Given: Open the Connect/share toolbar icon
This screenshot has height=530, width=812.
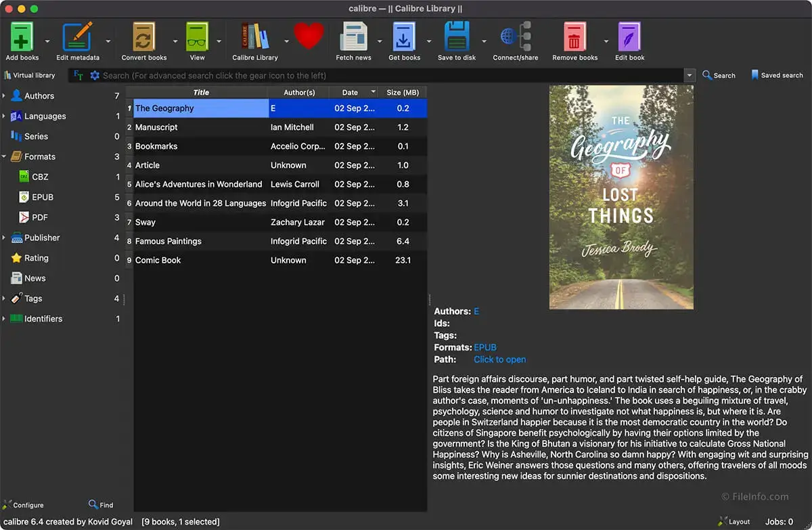Looking at the screenshot, I should tap(515, 37).
